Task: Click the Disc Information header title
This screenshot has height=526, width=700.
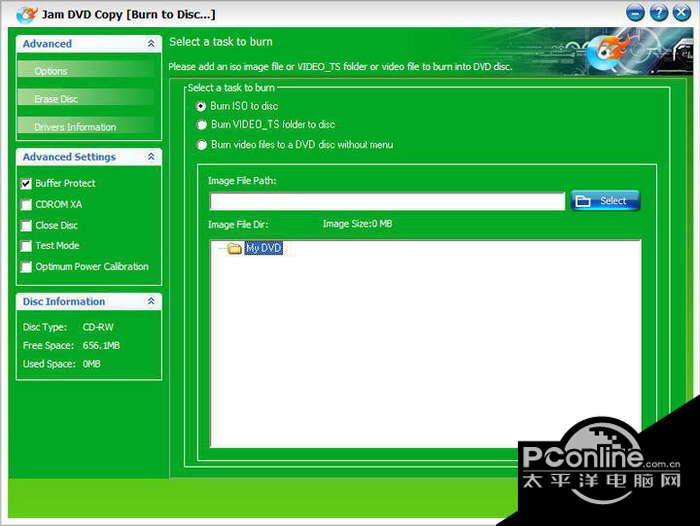Action: pos(64,301)
